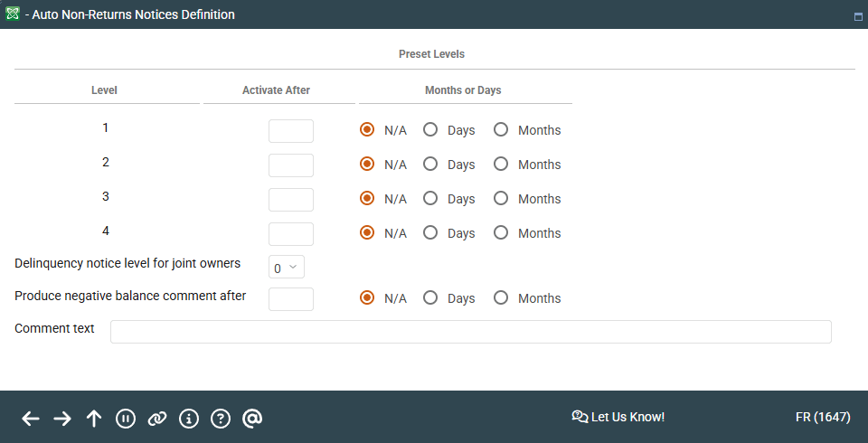Choose N/A radio for level 1
Screen dimensions: 868x443
(x=367, y=130)
